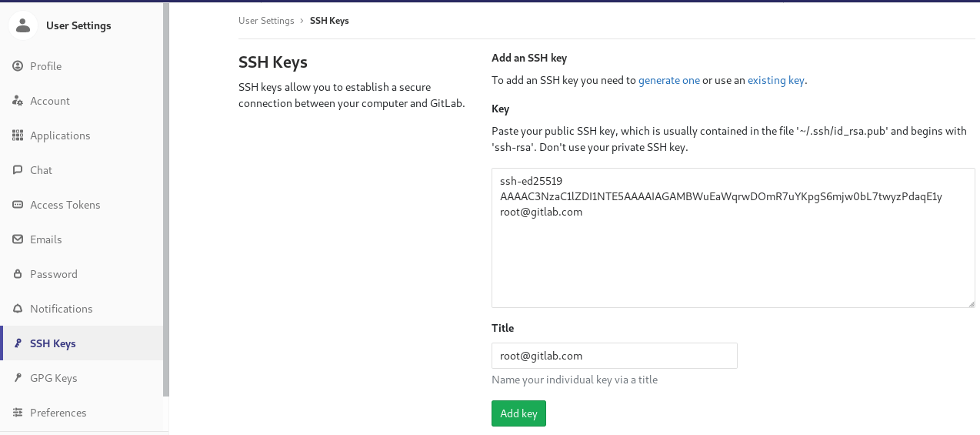Follow the 'generate one' link

point(668,80)
